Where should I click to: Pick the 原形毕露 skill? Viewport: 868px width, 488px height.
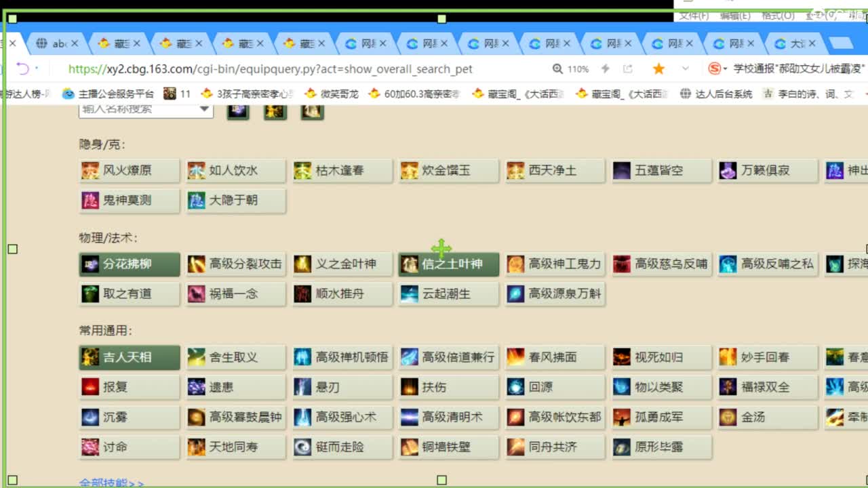coord(662,447)
